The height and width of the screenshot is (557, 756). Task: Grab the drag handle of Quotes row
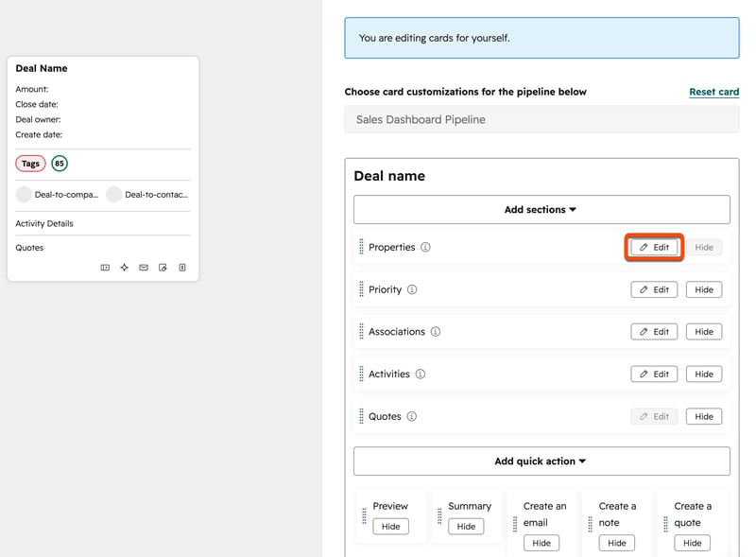[361, 416]
